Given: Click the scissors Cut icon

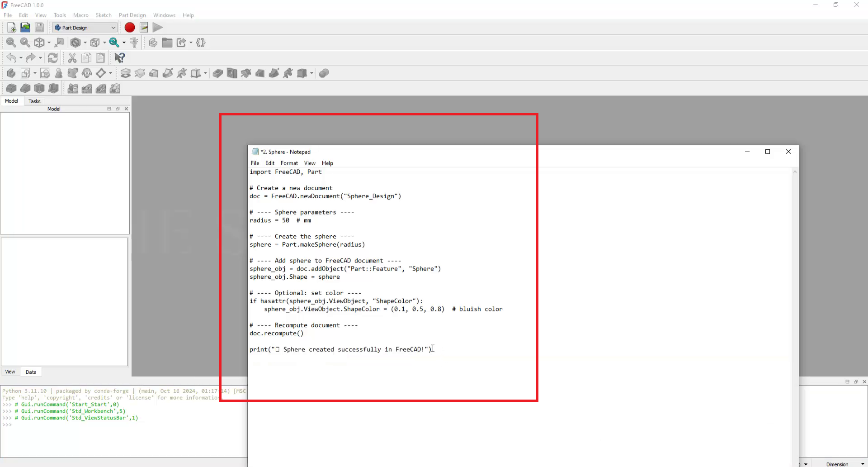Looking at the screenshot, I should click(x=72, y=58).
